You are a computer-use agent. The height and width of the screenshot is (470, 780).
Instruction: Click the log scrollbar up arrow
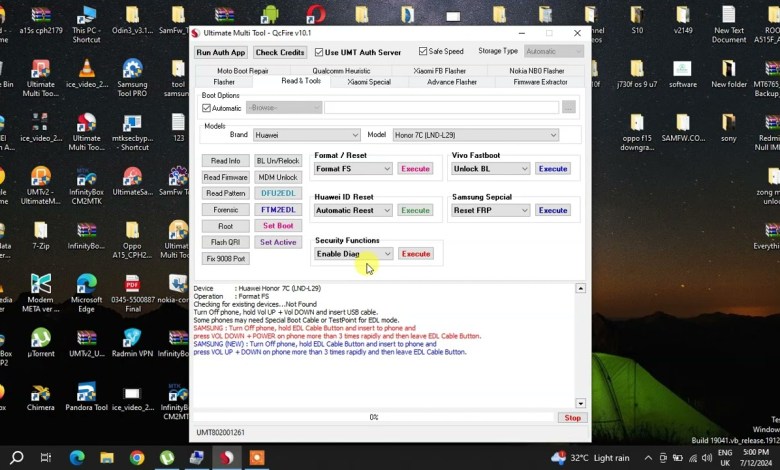pyautogui.click(x=581, y=288)
